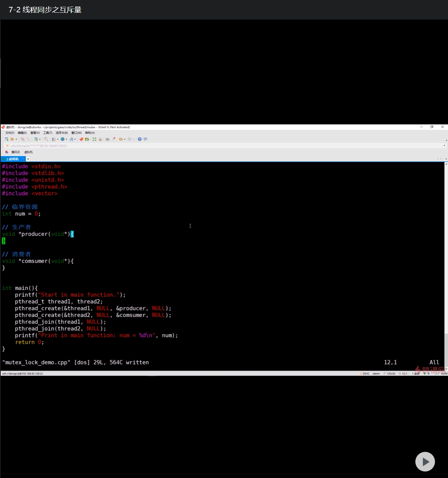Open the 查看(V) menu
Screen dimensions: 448x478
(35, 133)
